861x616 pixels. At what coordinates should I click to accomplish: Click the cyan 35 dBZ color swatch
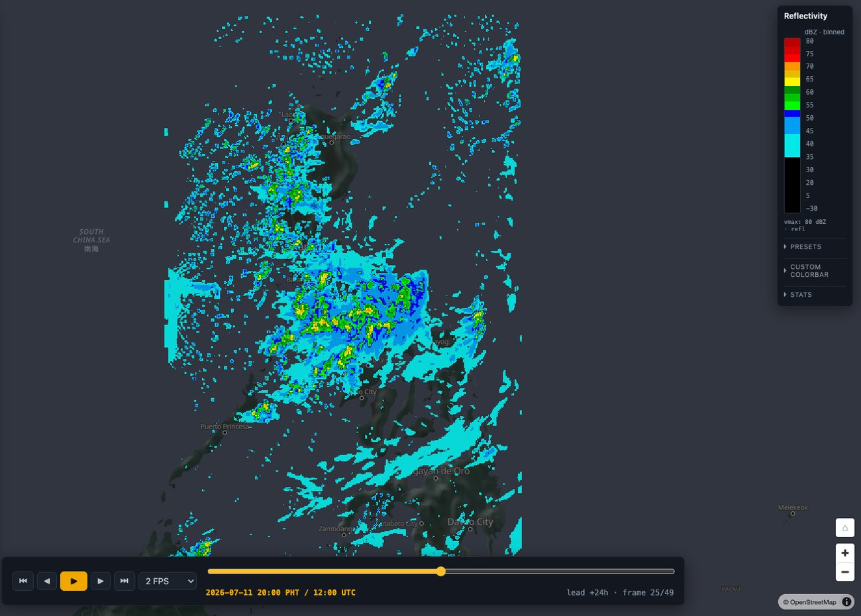(x=792, y=146)
